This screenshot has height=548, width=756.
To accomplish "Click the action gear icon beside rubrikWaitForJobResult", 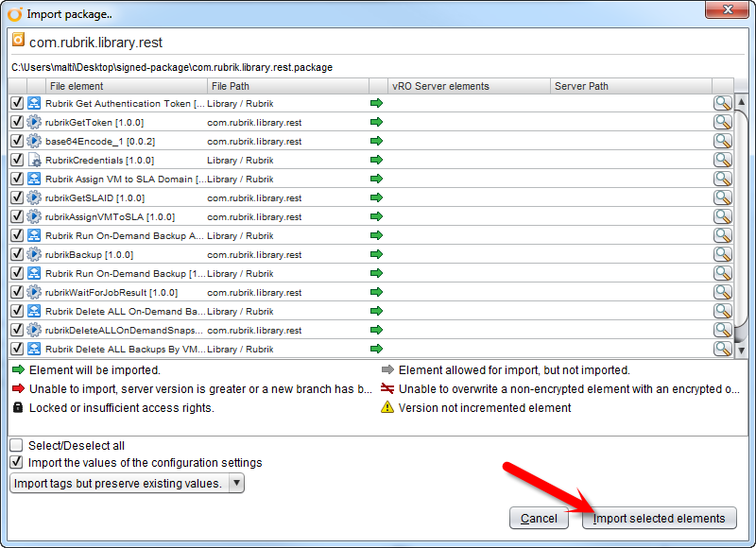I will pos(34,292).
